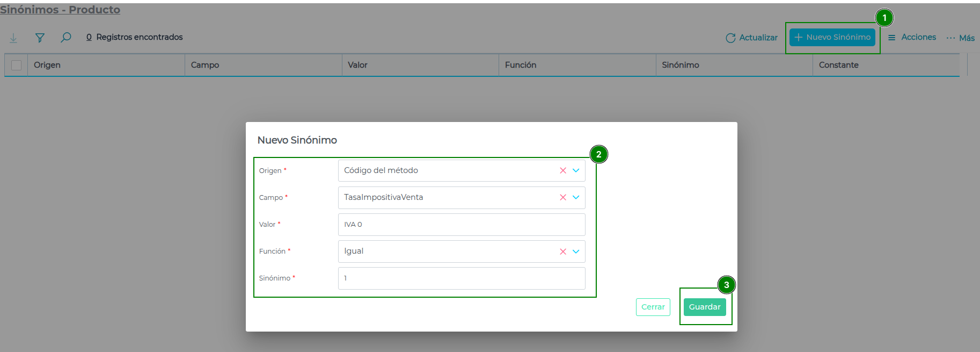Toggle the select-all checkbox in table header

(17, 65)
